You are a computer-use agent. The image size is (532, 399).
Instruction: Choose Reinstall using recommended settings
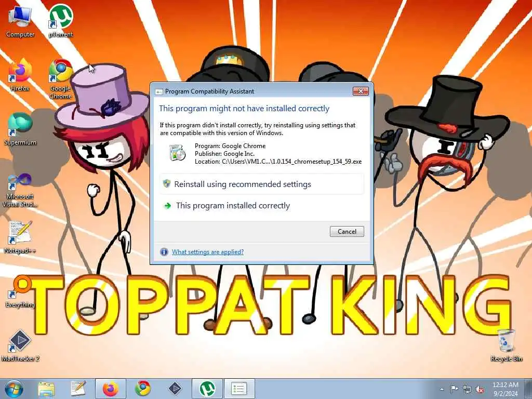click(262, 184)
